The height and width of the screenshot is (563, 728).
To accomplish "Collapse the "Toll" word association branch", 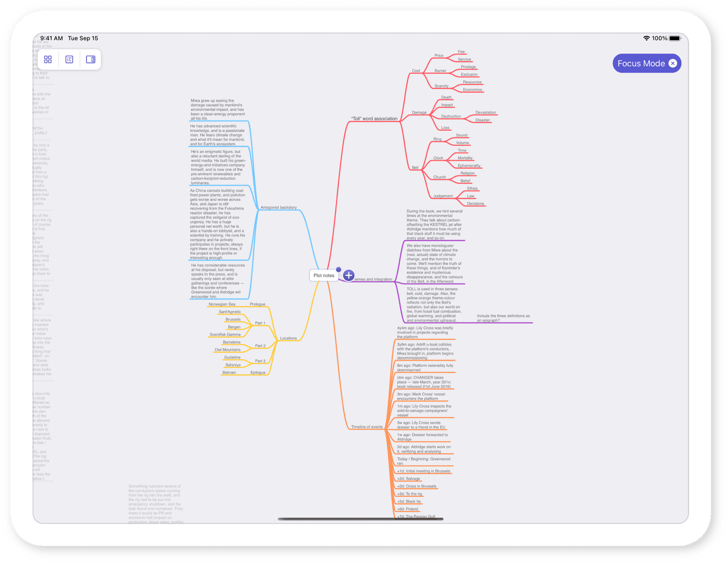I will click(375, 119).
